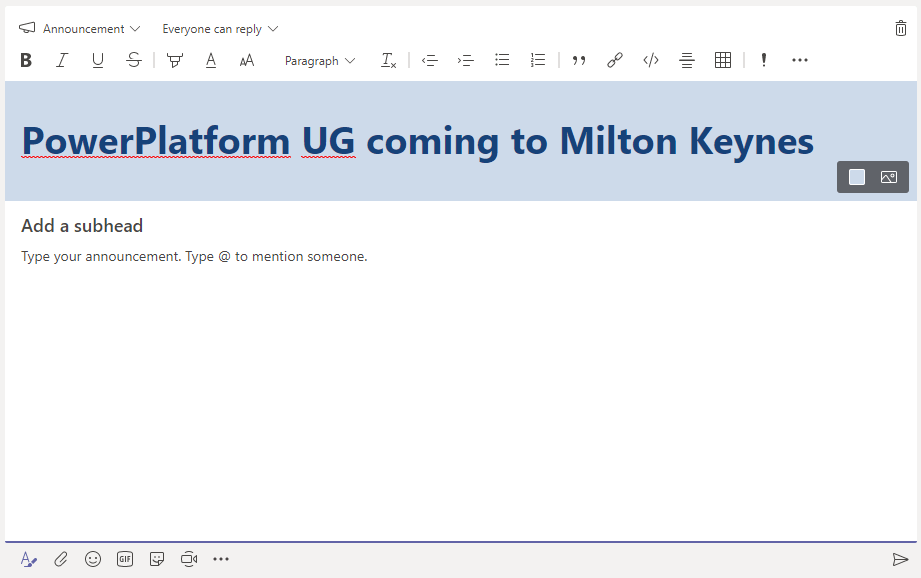The width and height of the screenshot is (921, 578).
Task: Open the font size options
Action: pos(247,60)
